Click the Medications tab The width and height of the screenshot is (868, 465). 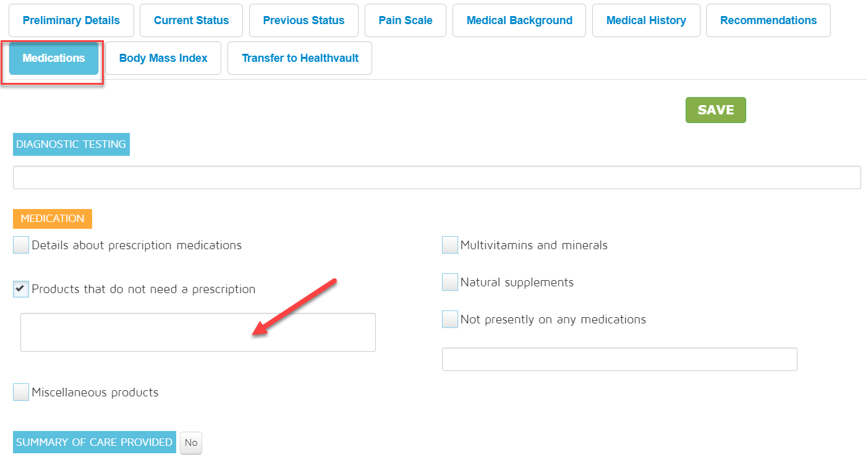point(54,58)
